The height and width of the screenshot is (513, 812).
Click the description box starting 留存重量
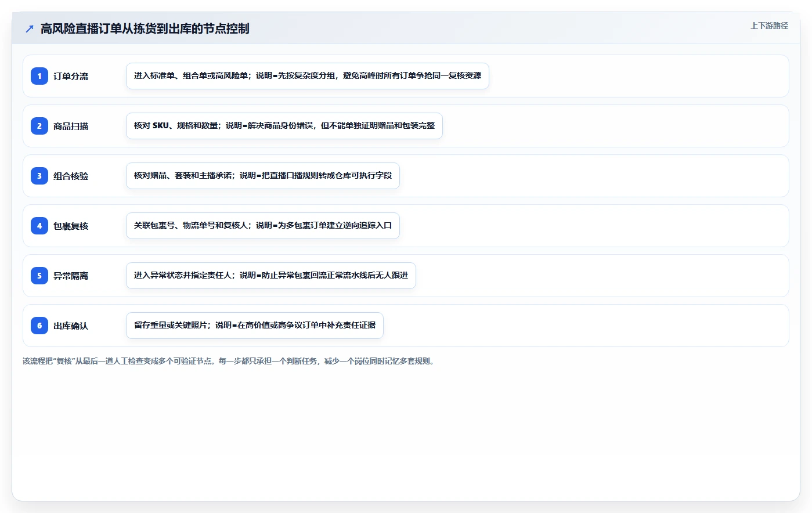(x=255, y=326)
